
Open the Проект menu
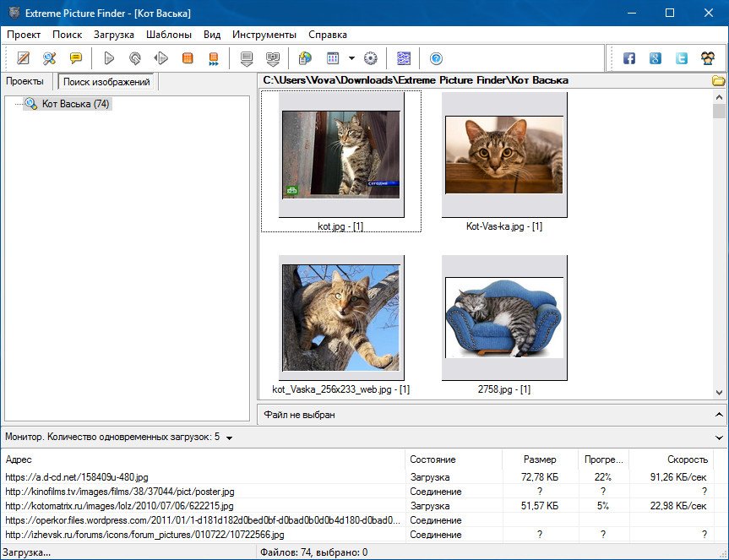pyautogui.click(x=24, y=35)
